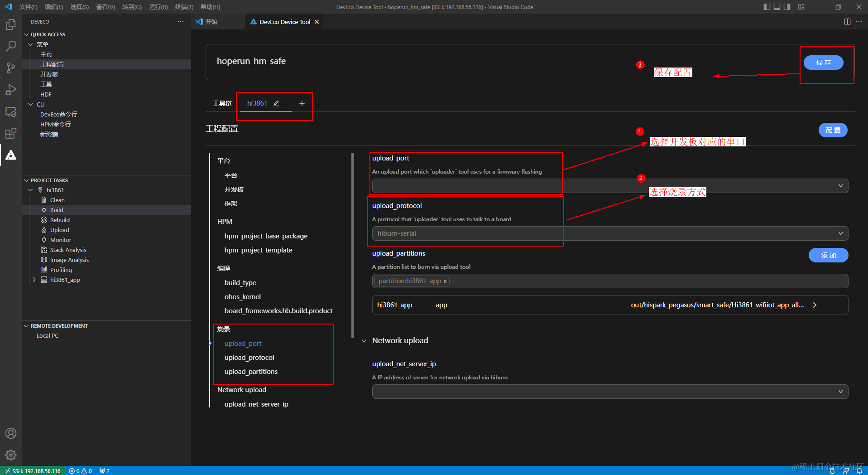Screen dimensions: 868x475
Task: Click the SSH remote status indicator
Action: [x=33, y=471]
